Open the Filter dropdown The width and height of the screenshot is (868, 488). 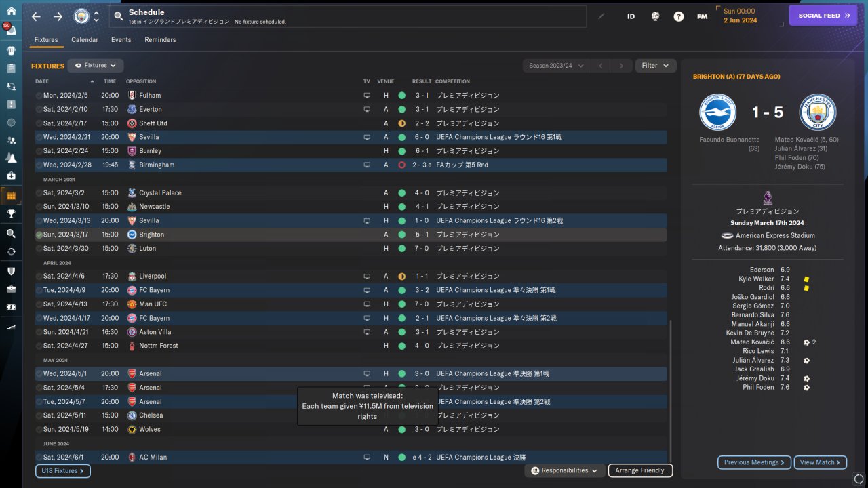pos(655,66)
